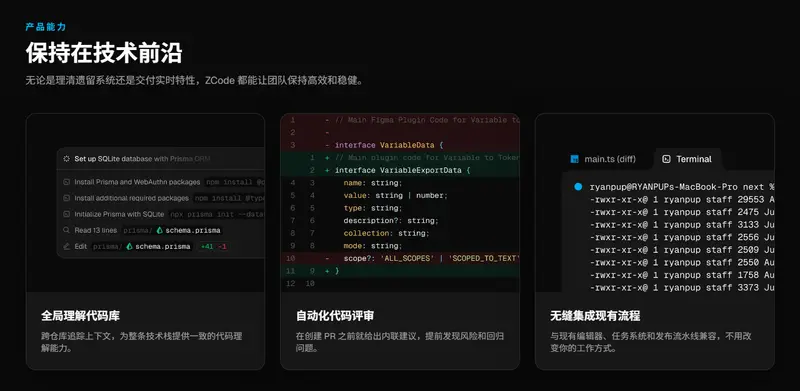
Task: Click the added comment Main plugin code line
Action: [399, 158]
